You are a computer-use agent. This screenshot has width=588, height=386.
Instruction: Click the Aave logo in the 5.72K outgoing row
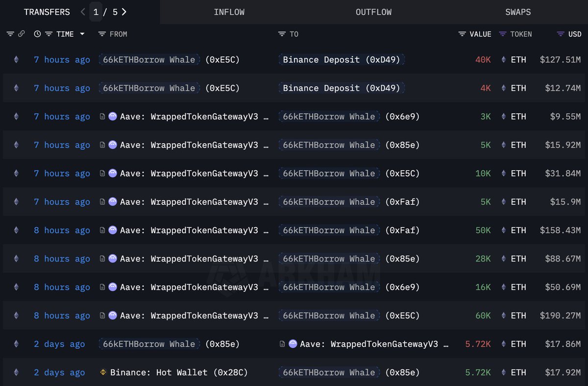(293, 344)
